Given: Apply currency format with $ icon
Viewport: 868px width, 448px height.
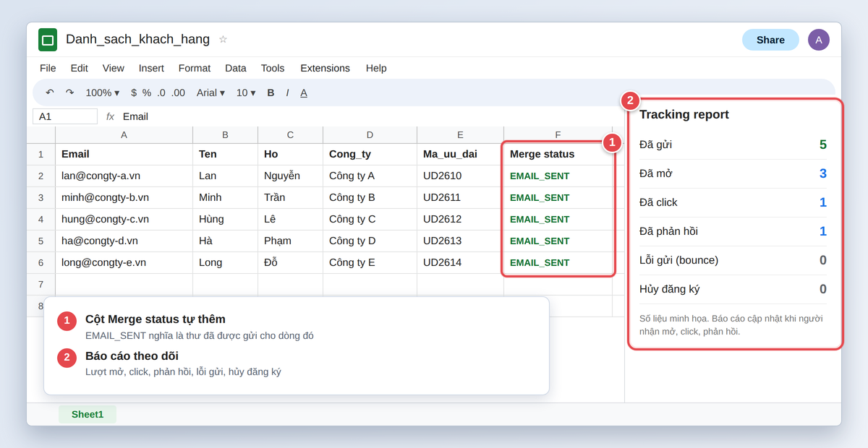Looking at the screenshot, I should pyautogui.click(x=134, y=92).
